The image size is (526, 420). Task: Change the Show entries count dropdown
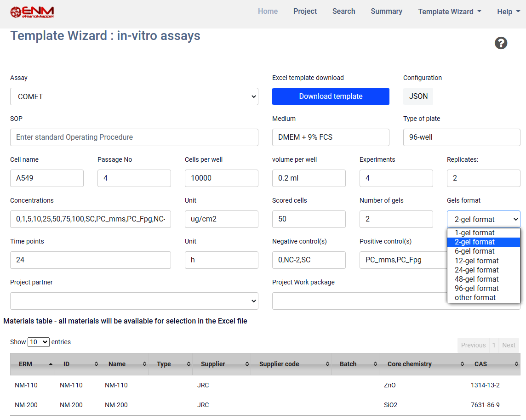tap(39, 342)
